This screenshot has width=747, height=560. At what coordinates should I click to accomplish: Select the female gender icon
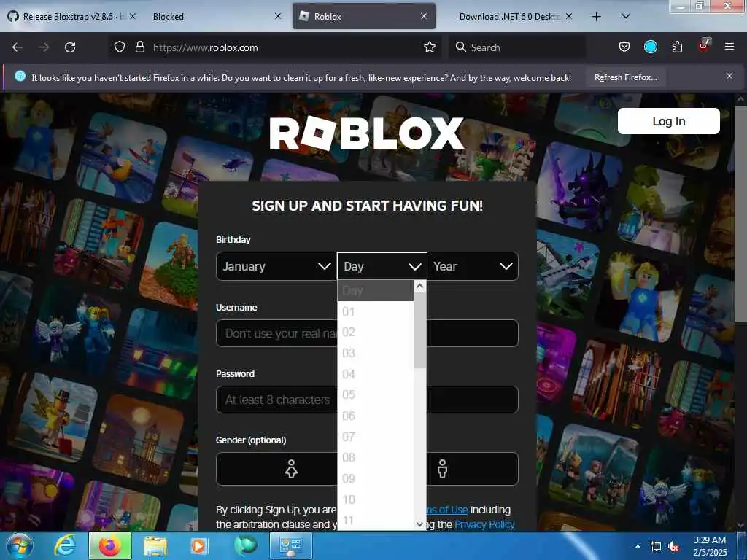tap(291, 469)
